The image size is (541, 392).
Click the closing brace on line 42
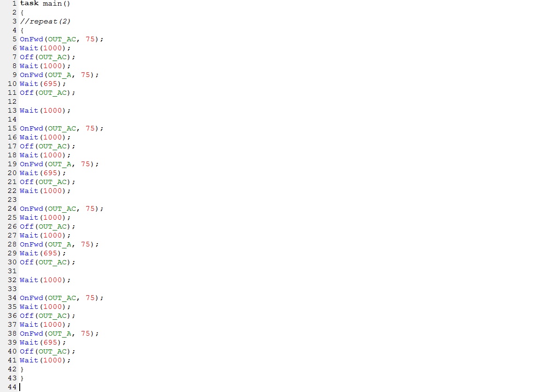tap(22, 369)
